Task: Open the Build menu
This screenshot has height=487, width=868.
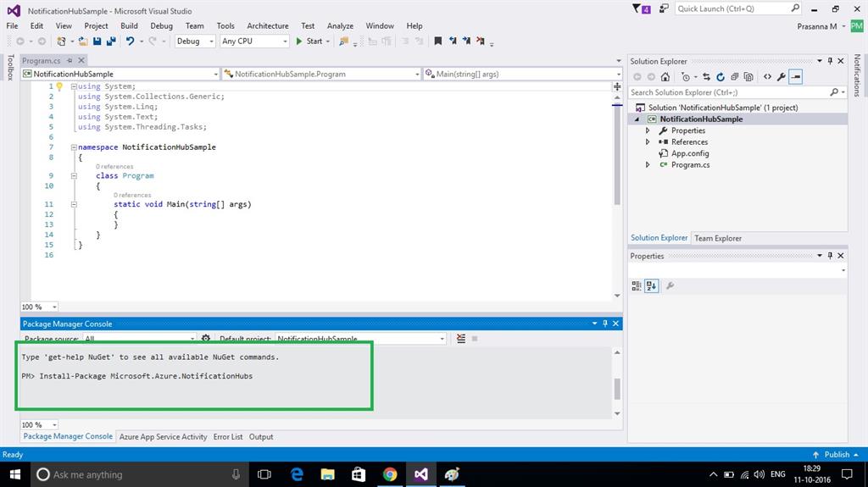Action: (129, 25)
